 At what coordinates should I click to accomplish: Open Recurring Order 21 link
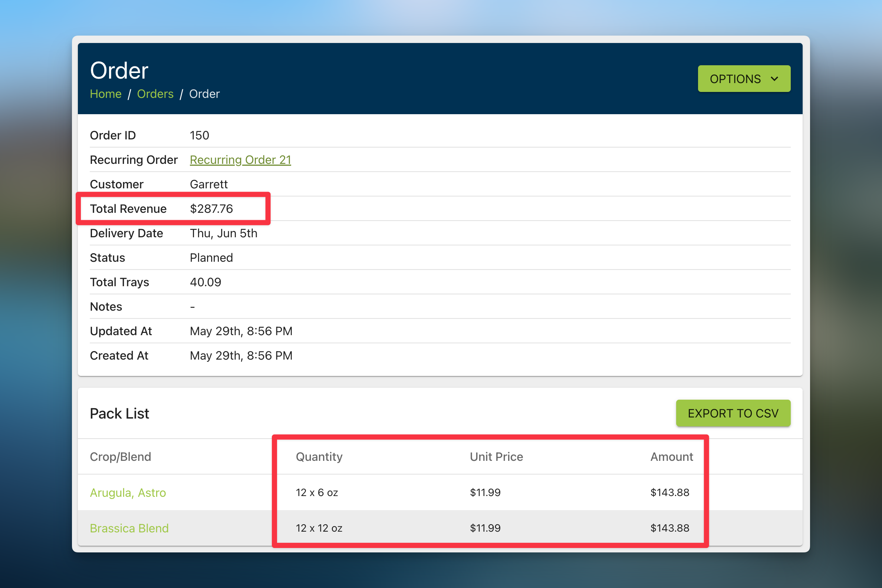point(240,160)
